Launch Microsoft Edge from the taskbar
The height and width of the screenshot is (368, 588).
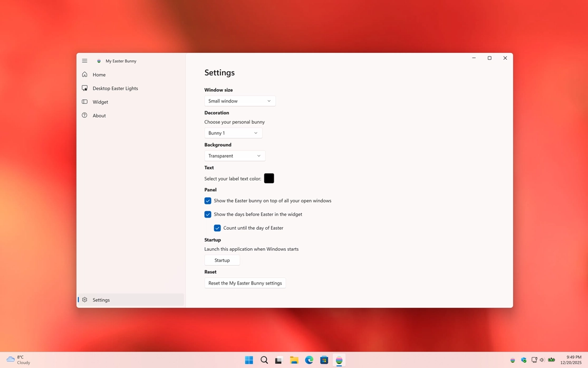309,360
